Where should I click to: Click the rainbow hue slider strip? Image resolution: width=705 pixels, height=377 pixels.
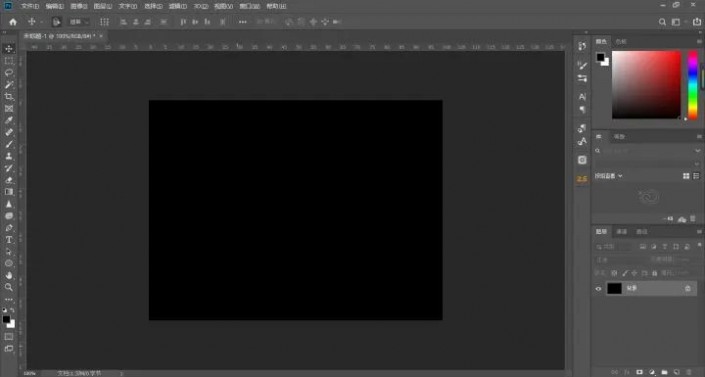tap(693, 85)
